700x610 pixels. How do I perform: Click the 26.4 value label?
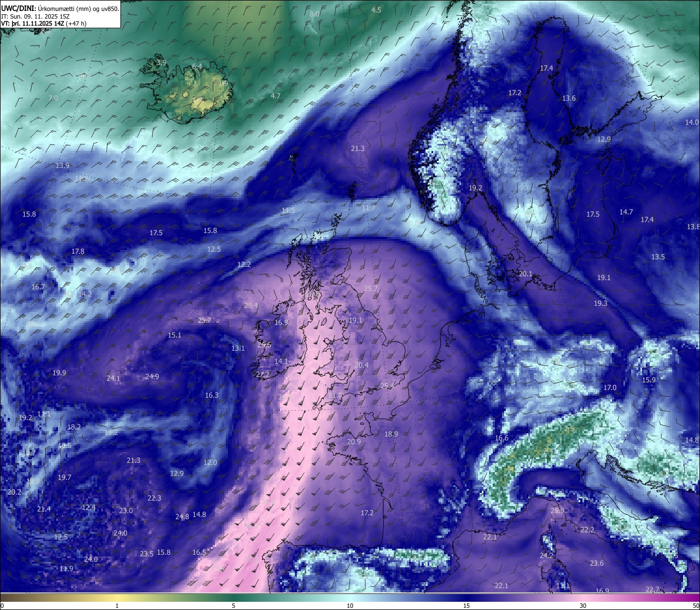tap(251, 305)
